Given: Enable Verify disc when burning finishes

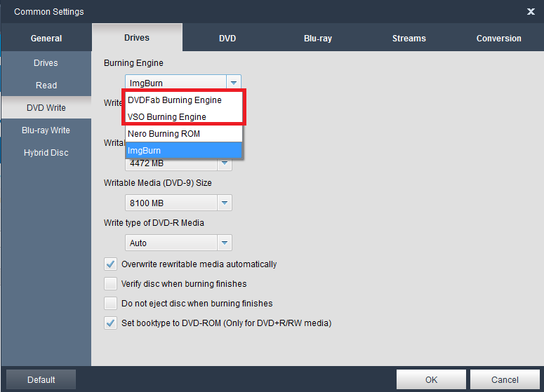Looking at the screenshot, I should [x=111, y=283].
